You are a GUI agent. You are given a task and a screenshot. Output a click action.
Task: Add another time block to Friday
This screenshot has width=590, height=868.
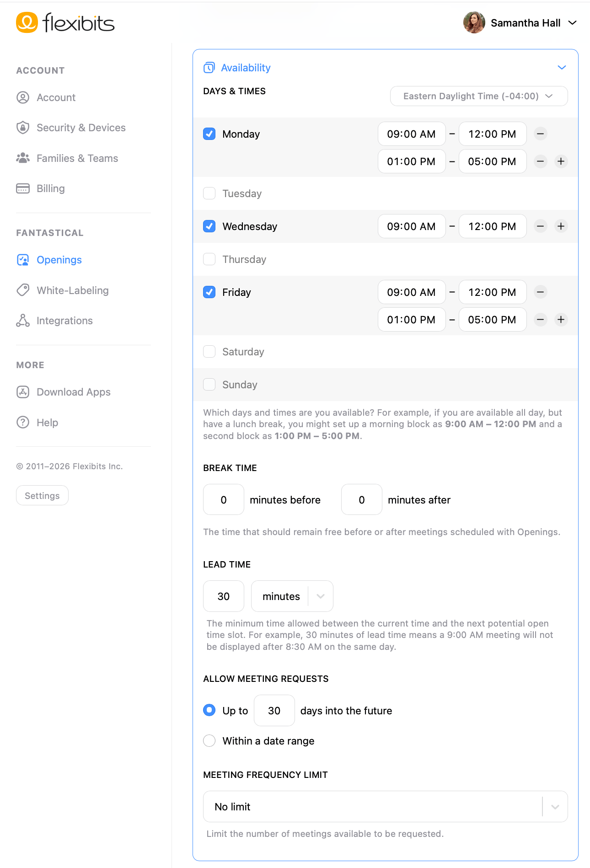tap(561, 320)
